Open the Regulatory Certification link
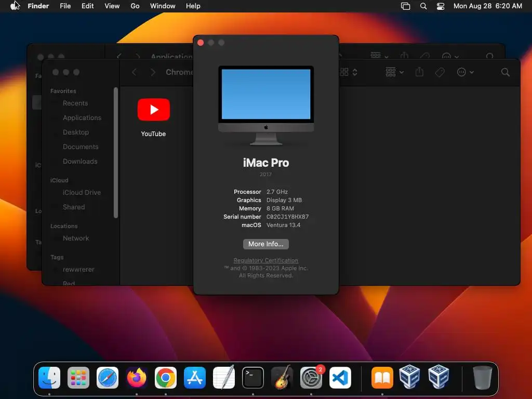Viewport: 532px width, 399px height. point(265,260)
